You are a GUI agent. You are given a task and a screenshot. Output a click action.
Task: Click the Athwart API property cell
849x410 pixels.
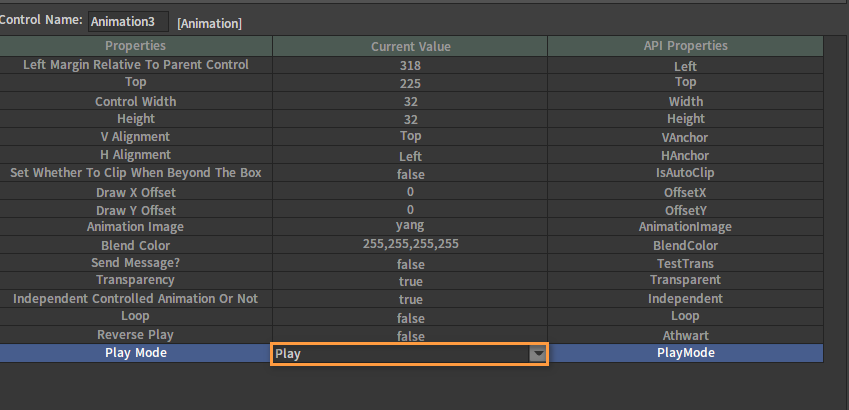[x=685, y=335]
